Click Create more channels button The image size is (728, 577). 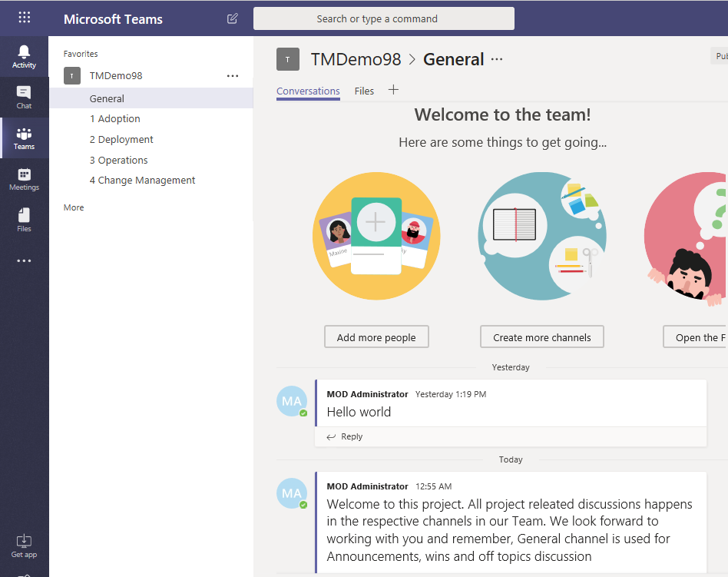(541, 337)
